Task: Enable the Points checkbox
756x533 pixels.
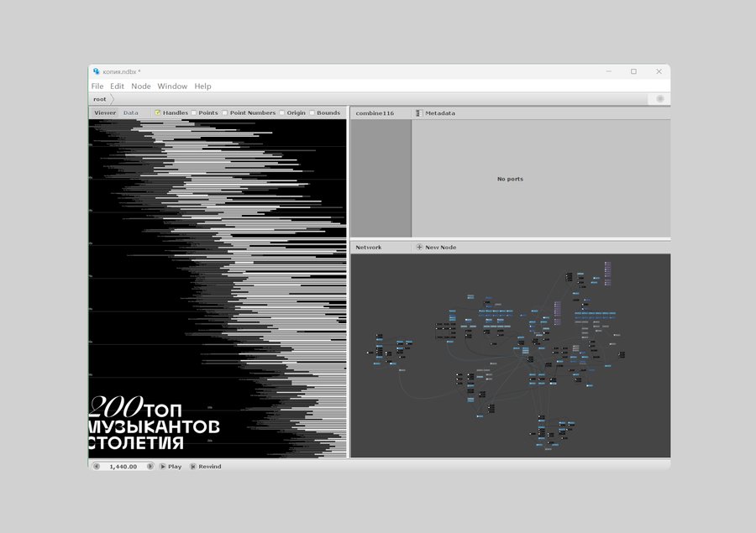Action: [x=194, y=112]
